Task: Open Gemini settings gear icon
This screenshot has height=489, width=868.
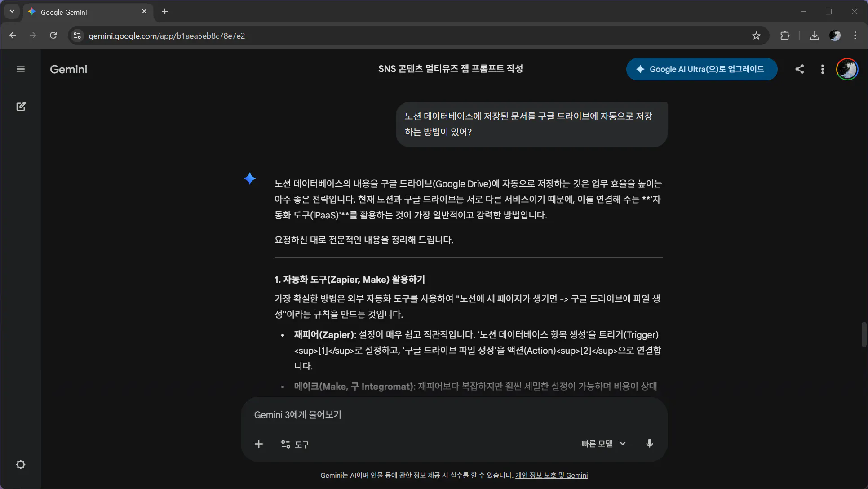Action: (21, 464)
